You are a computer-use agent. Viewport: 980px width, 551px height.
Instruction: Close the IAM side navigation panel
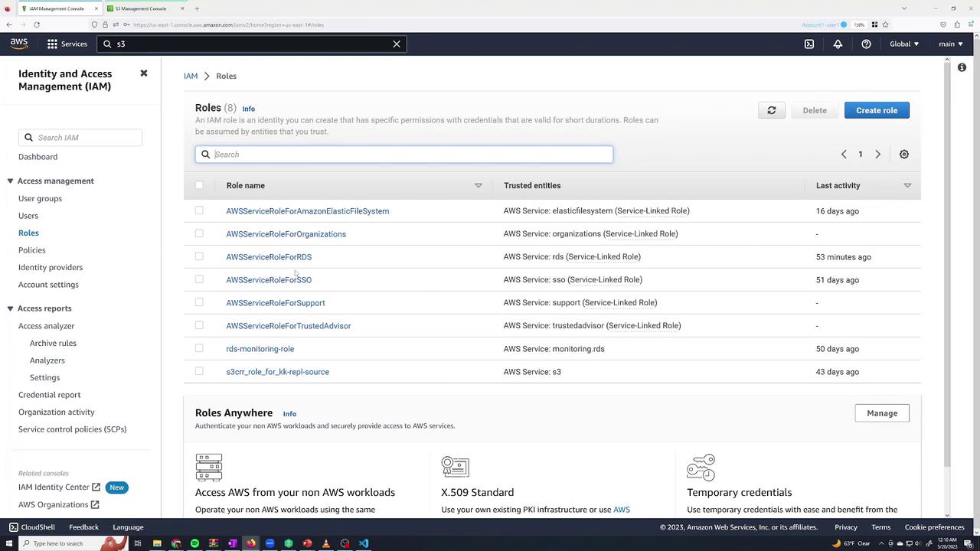tap(143, 73)
